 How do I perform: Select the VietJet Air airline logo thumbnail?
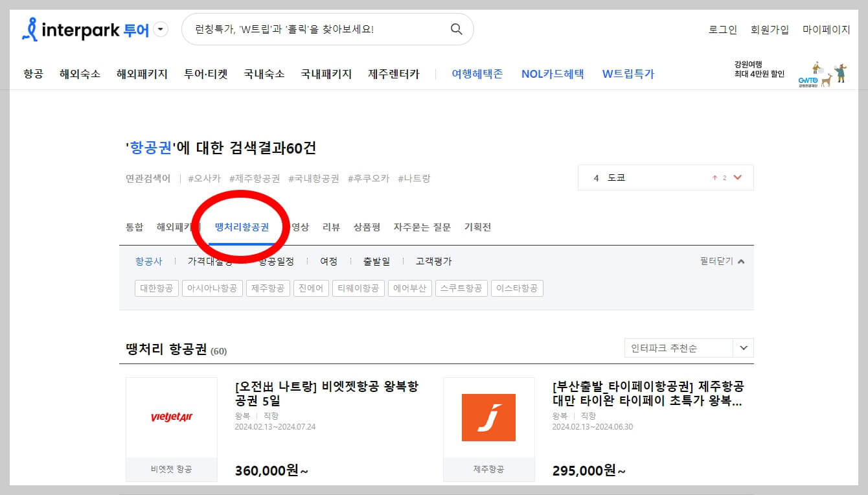pyautogui.click(x=171, y=417)
